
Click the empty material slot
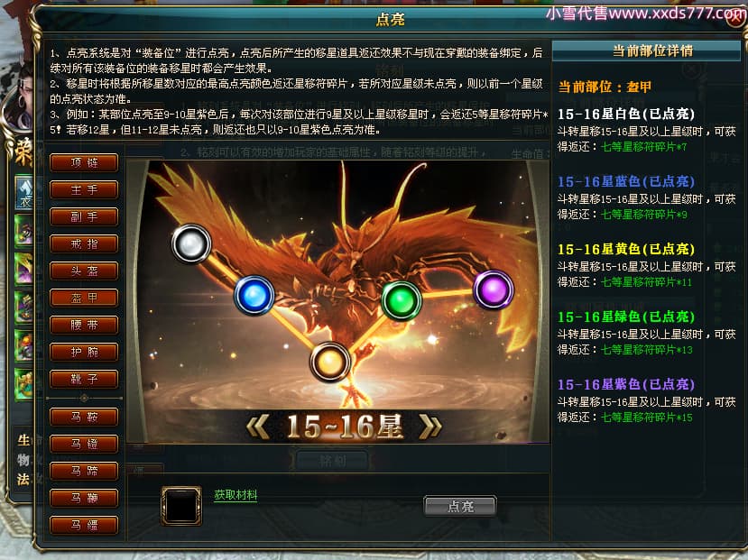click(x=181, y=506)
